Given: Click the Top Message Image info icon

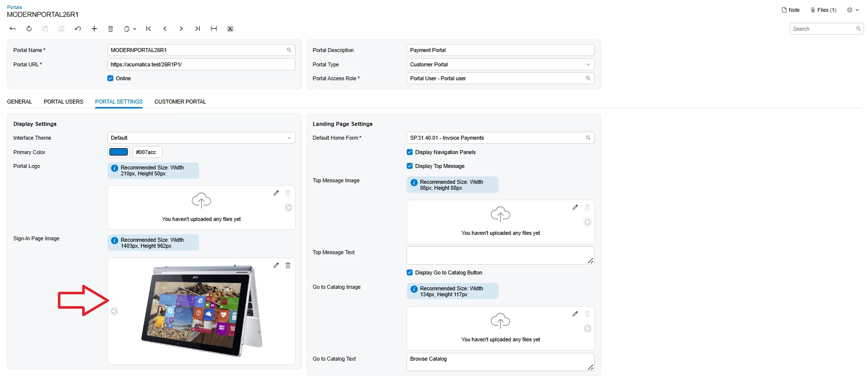Looking at the screenshot, I should [414, 183].
